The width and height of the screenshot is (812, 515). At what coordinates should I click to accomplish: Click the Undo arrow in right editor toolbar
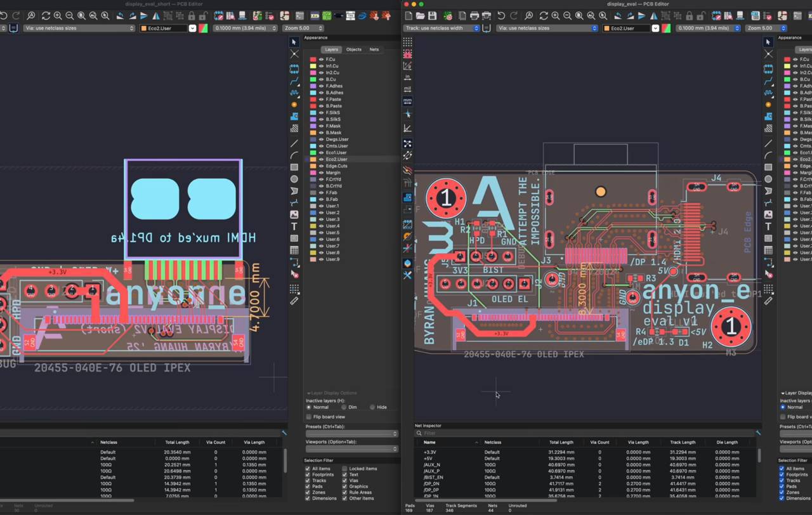501,15
